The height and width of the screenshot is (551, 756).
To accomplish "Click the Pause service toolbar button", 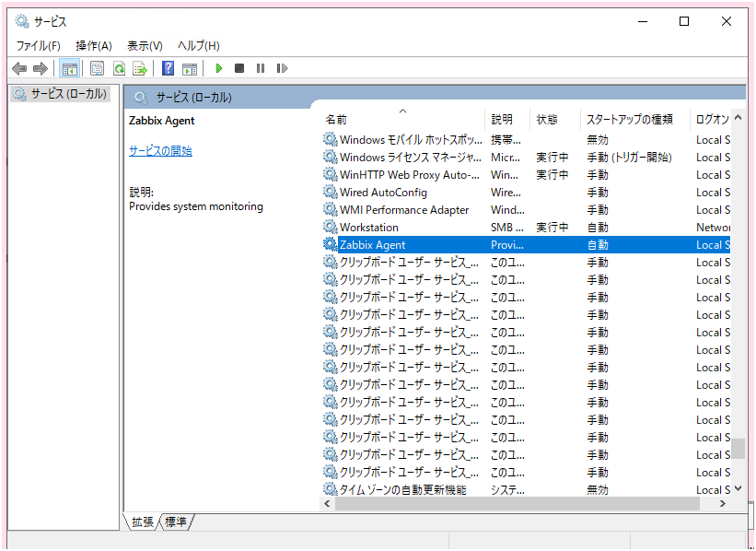I will click(x=261, y=68).
